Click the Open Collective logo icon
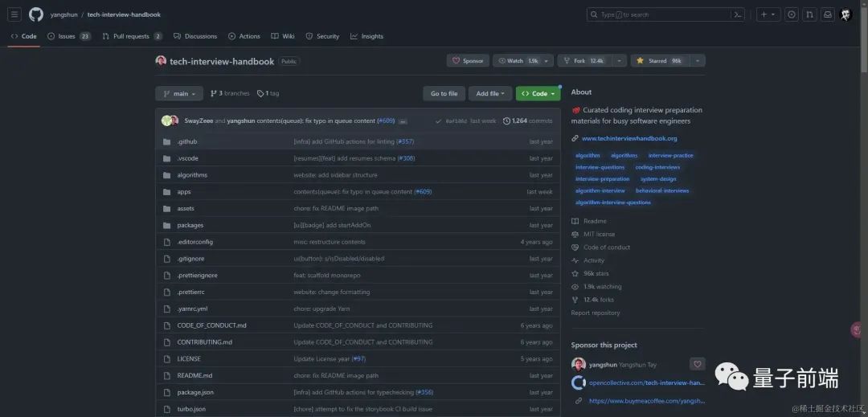 (579, 382)
